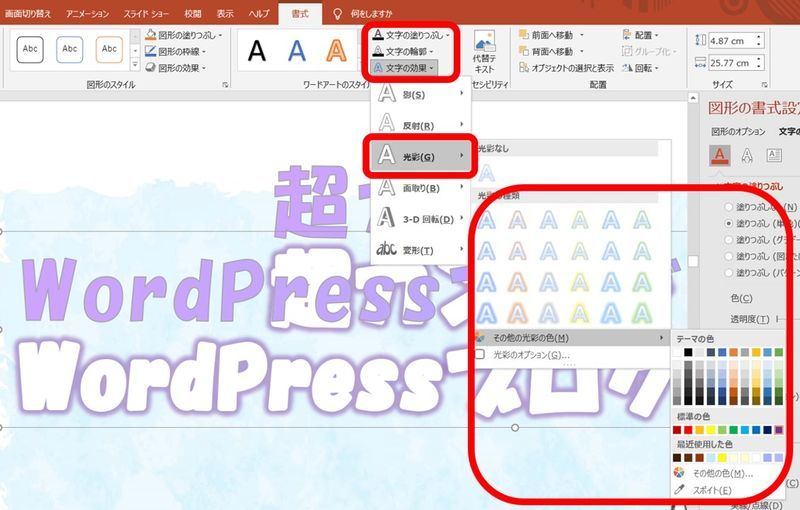The image size is (800, 510).
Task: Increase shape height with the 4.87 cm spinner
Action: tap(760, 37)
